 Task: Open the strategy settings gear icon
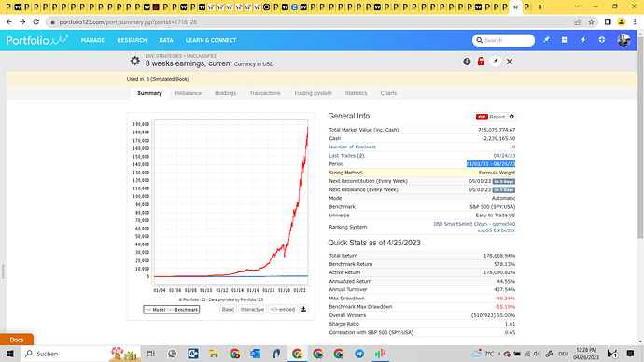coord(134,62)
